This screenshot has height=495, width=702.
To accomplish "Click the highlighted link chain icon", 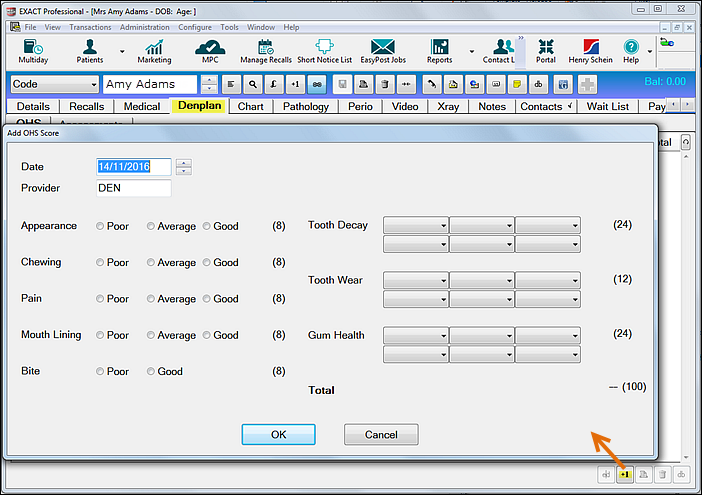I will (317, 84).
